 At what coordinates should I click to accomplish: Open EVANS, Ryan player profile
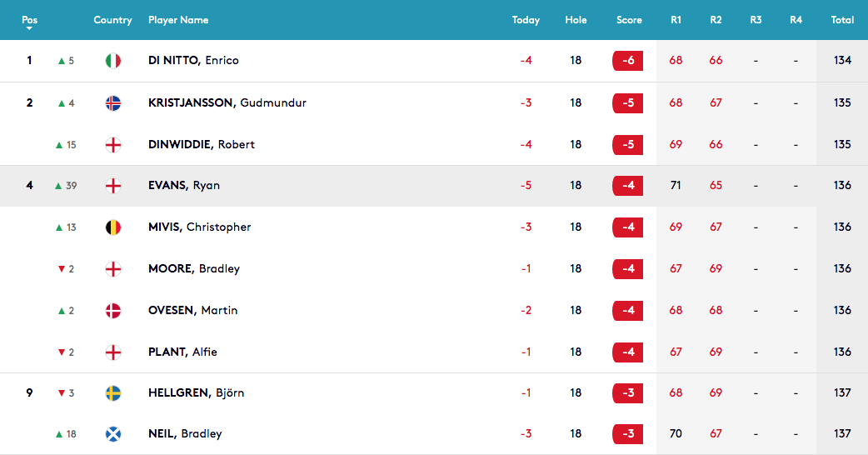click(x=184, y=186)
